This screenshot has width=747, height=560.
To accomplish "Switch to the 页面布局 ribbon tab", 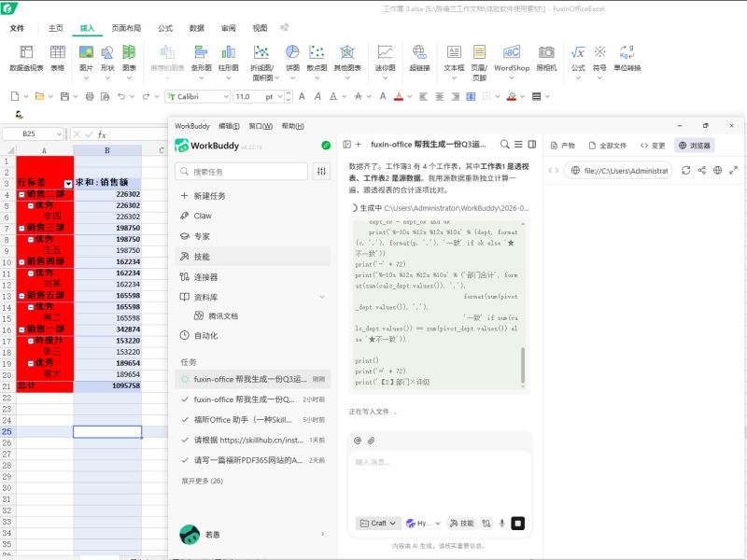I will (x=126, y=28).
